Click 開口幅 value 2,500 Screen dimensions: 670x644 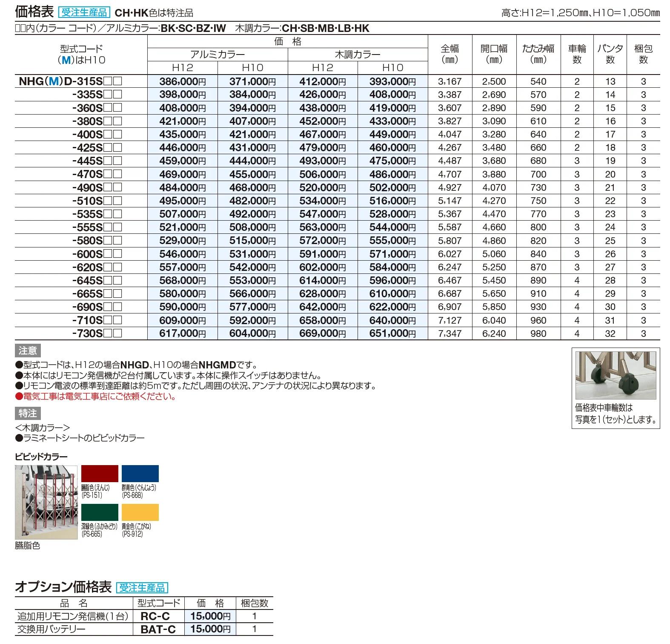click(494, 81)
